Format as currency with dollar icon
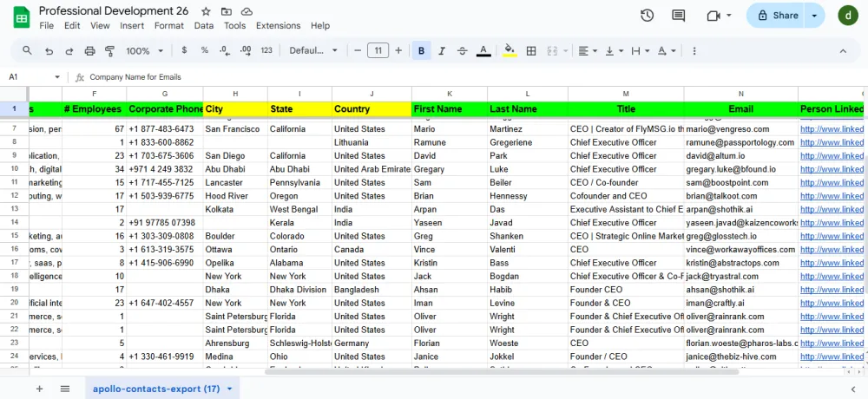This screenshot has width=868, height=399. (184, 50)
